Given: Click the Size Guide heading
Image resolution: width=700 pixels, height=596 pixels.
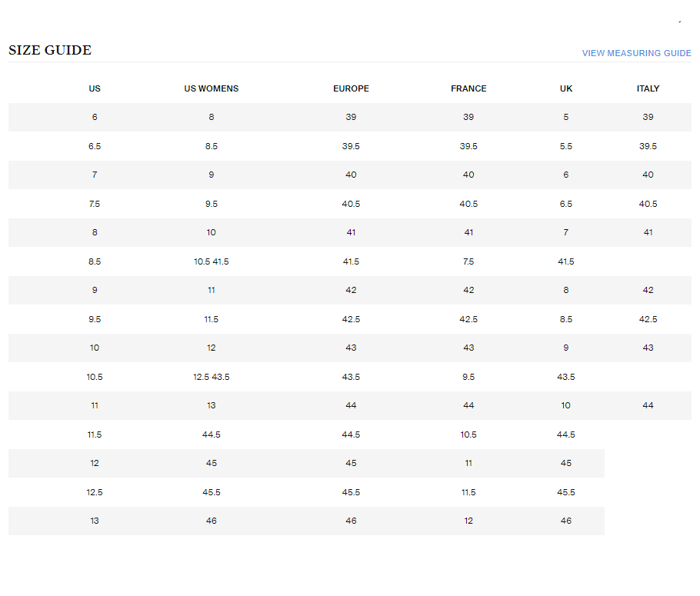Looking at the screenshot, I should (x=50, y=51).
